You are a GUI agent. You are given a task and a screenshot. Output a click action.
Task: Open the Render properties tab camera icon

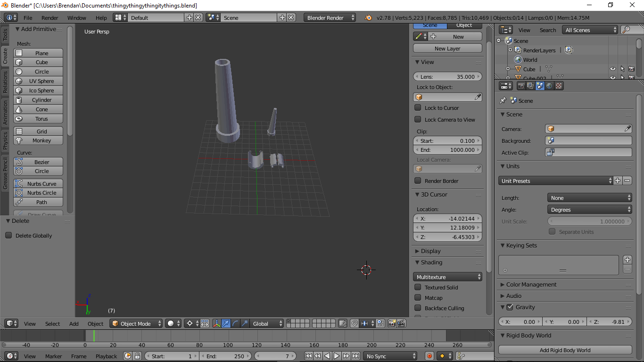521,86
